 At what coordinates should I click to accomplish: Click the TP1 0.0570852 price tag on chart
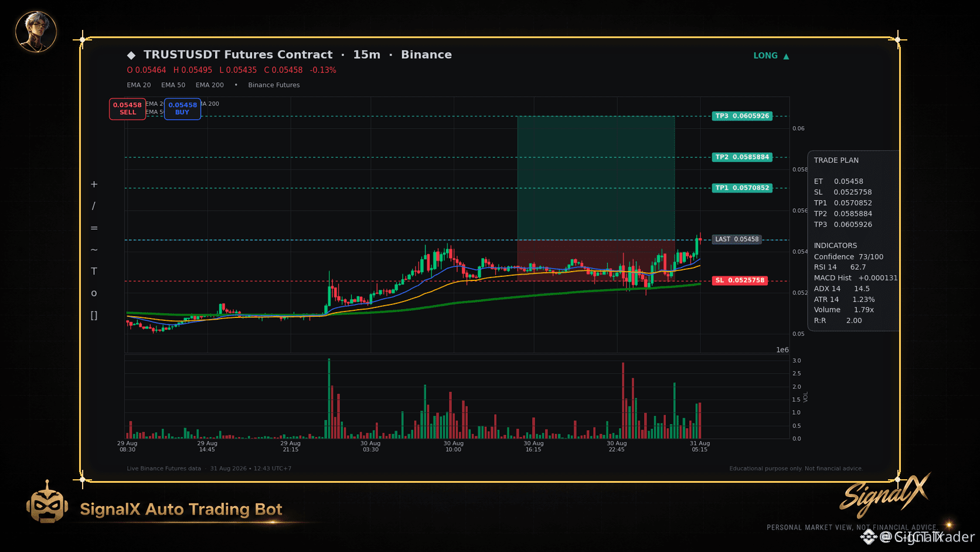click(742, 188)
